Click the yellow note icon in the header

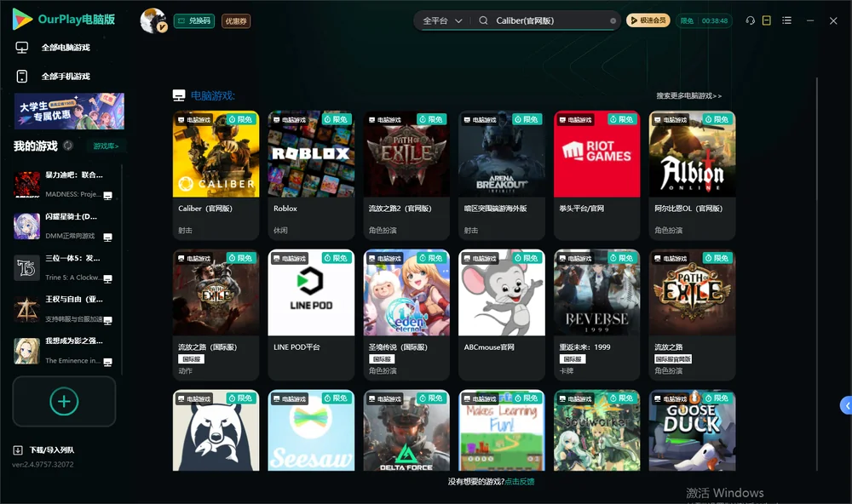coord(766,20)
